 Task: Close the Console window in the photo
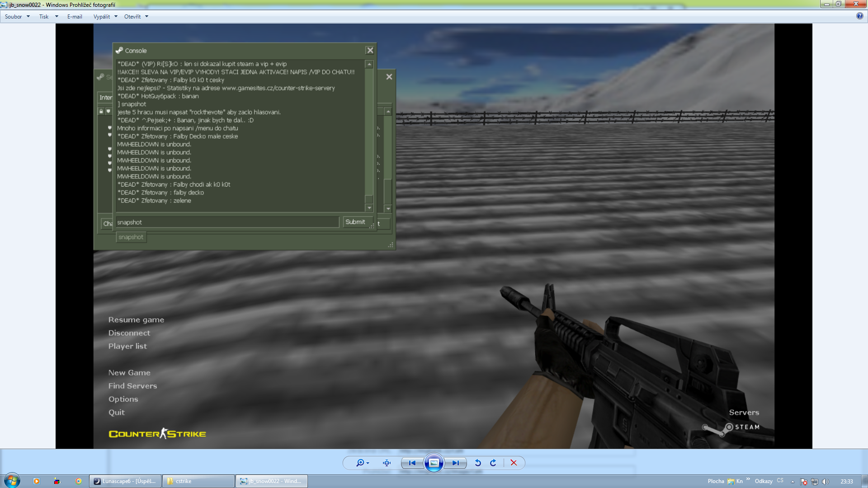pyautogui.click(x=370, y=50)
